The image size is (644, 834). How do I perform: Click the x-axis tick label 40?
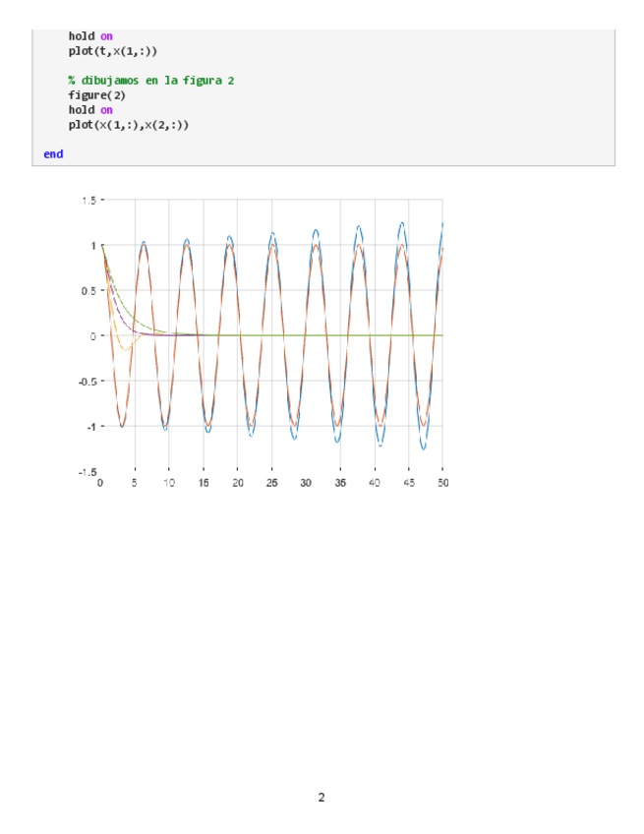[375, 484]
